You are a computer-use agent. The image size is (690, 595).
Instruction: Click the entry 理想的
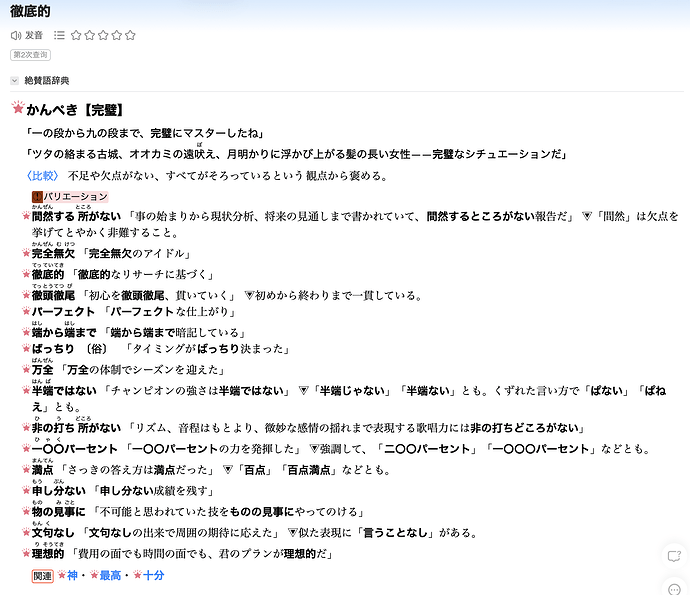[48, 554]
